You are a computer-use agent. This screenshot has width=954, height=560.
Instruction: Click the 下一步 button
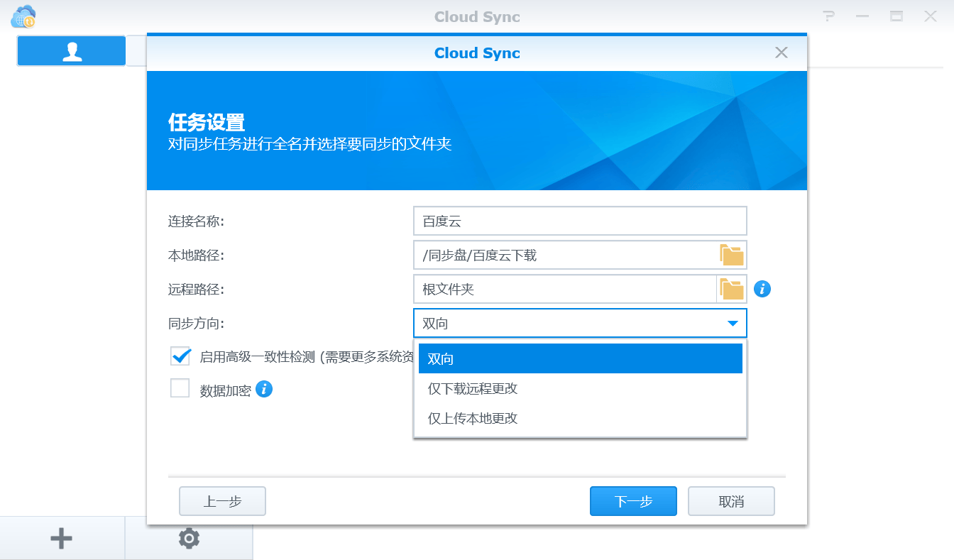[633, 501]
